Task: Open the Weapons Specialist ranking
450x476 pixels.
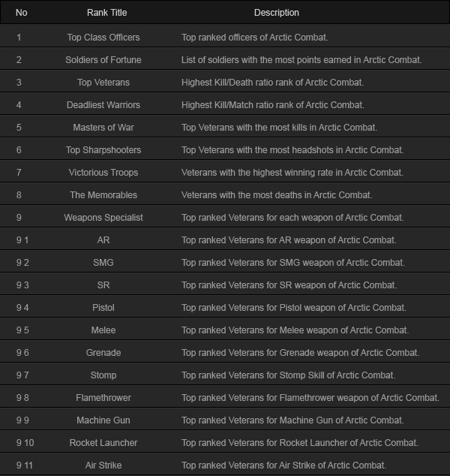Action: [103, 218]
